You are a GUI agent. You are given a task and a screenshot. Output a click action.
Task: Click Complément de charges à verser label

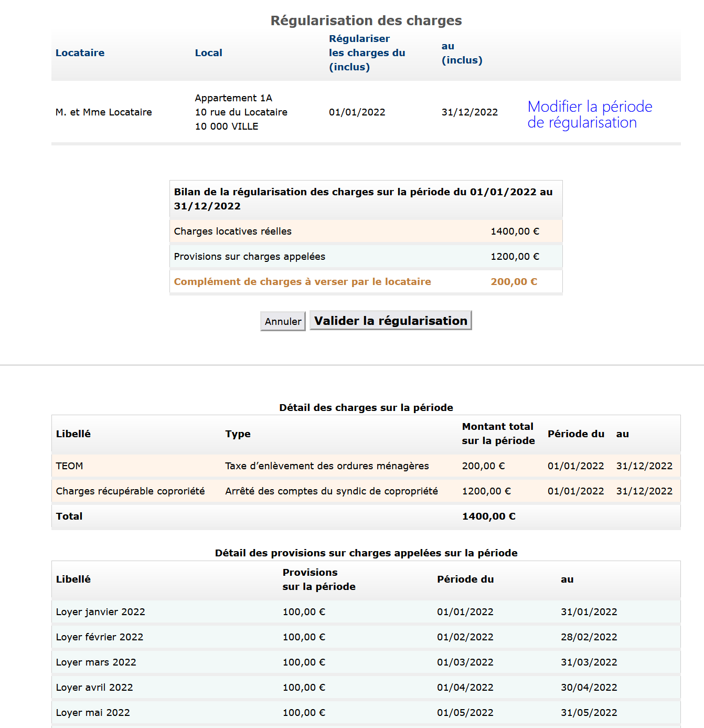303,282
